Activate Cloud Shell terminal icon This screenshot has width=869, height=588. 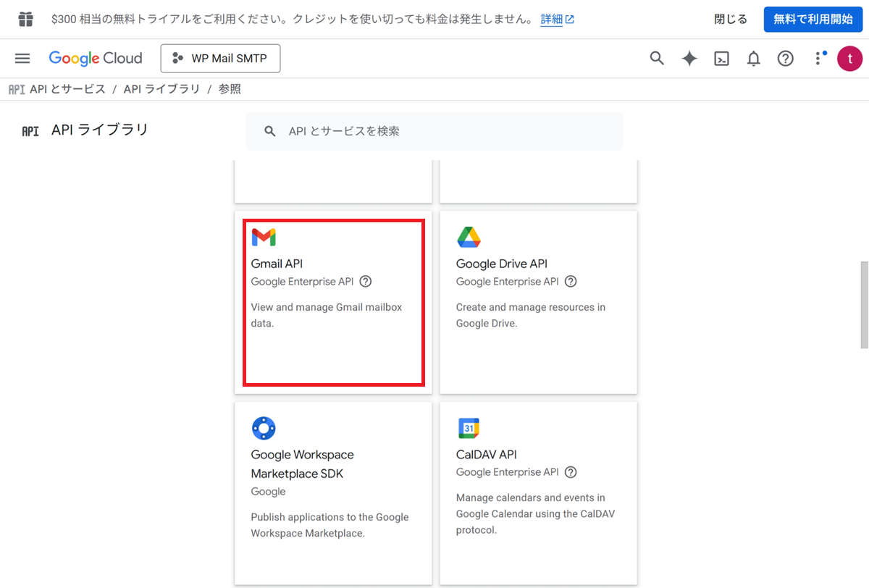[721, 59]
